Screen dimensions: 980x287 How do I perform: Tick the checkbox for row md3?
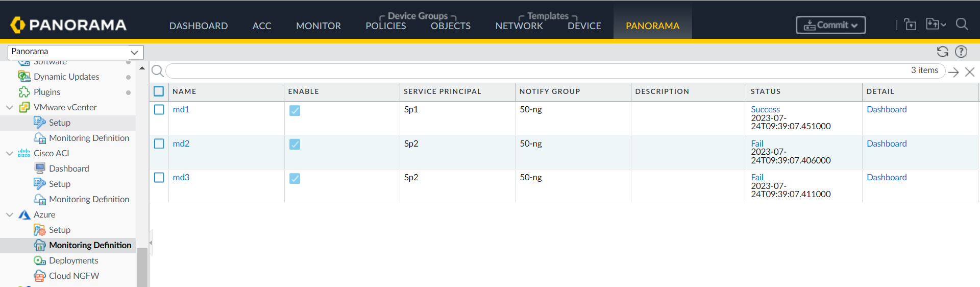(x=159, y=178)
